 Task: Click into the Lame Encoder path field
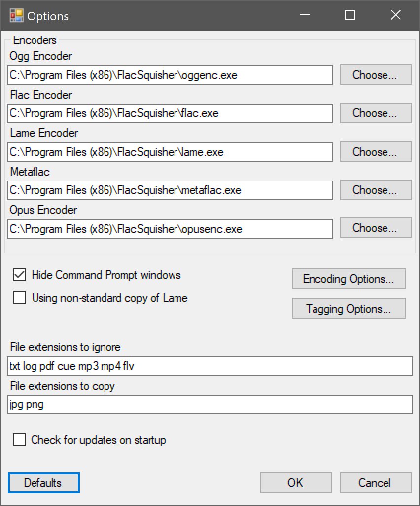click(171, 152)
